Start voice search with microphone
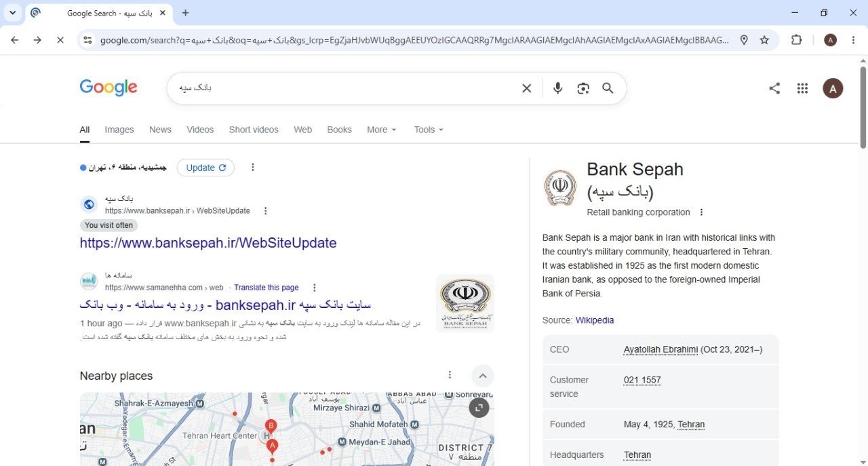This screenshot has height=466, width=868. click(557, 88)
